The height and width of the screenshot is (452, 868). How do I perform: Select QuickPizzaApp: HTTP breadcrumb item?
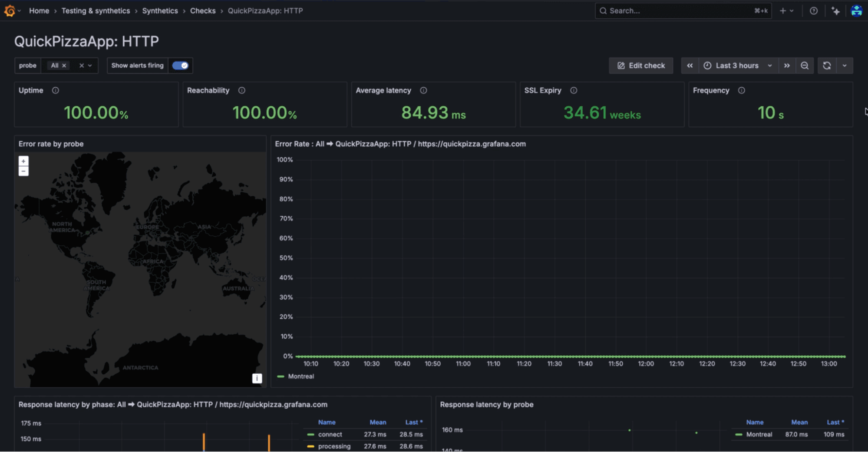pos(265,11)
